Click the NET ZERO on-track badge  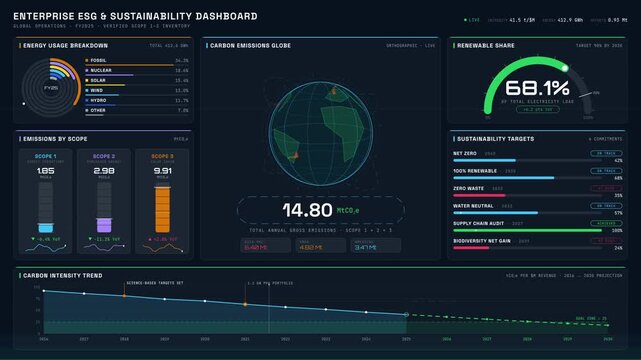pos(606,153)
